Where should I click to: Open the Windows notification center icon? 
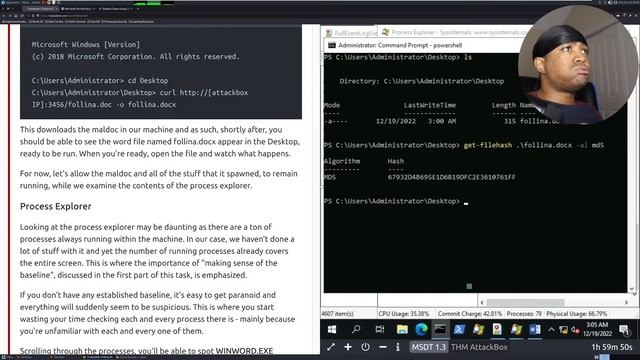[624, 329]
